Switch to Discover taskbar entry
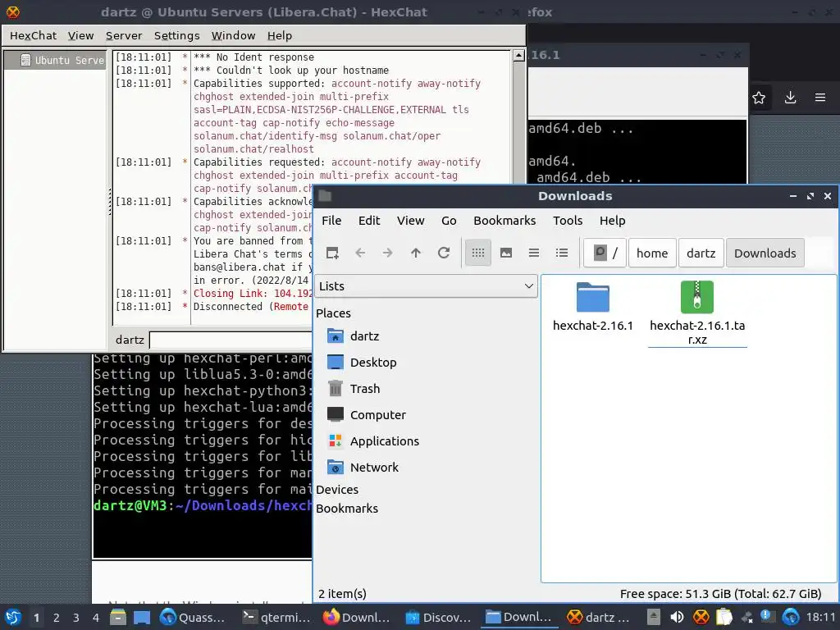Screen dimensions: 840x630 (438, 618)
